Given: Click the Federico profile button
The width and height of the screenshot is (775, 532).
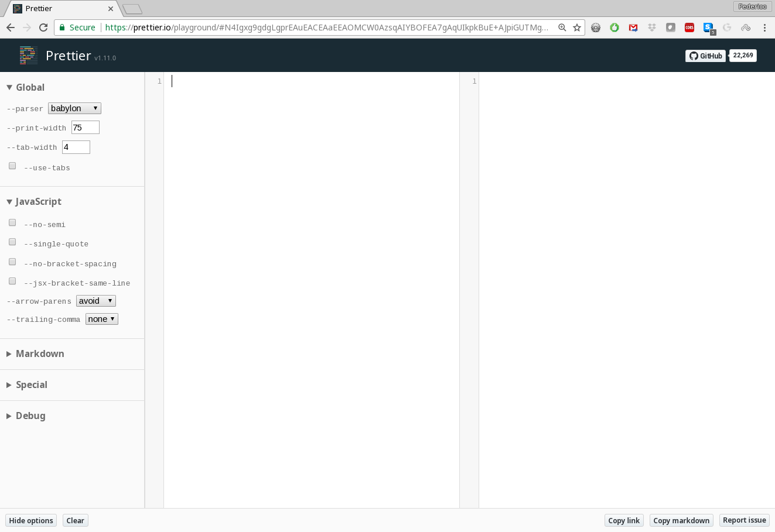Looking at the screenshot, I should [x=752, y=6].
